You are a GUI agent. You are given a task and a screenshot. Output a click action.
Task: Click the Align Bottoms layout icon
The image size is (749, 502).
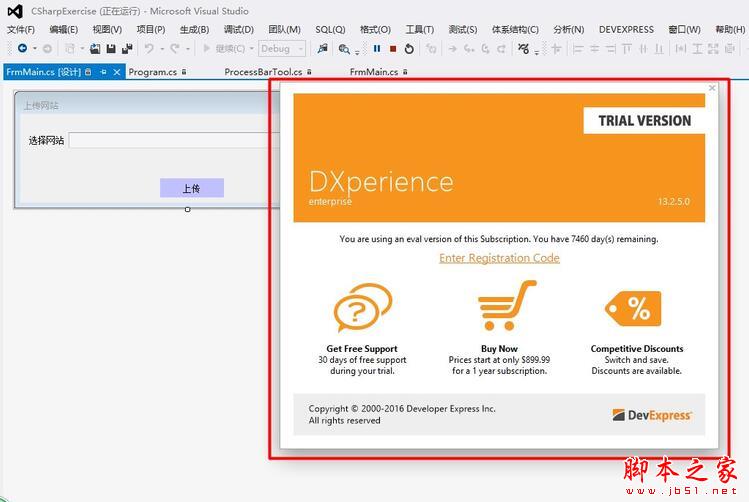coord(659,49)
